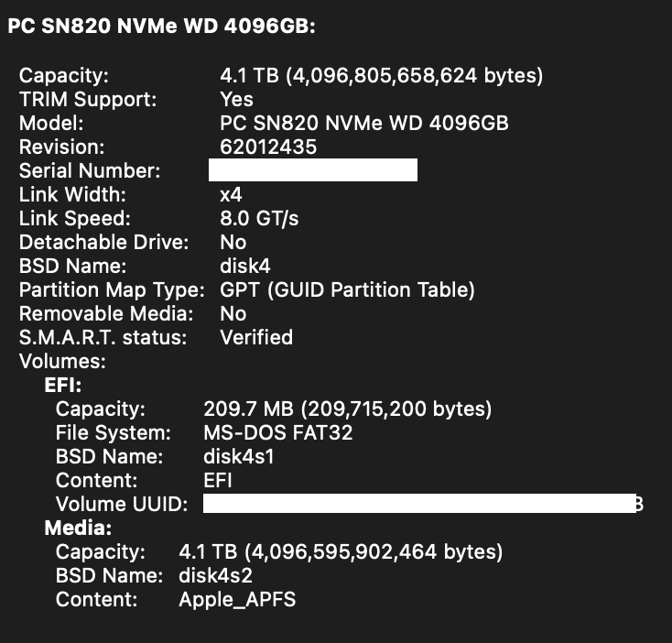The height and width of the screenshot is (643, 672).
Task: Select the disk4s1 BSD name
Action: pyautogui.click(x=239, y=456)
